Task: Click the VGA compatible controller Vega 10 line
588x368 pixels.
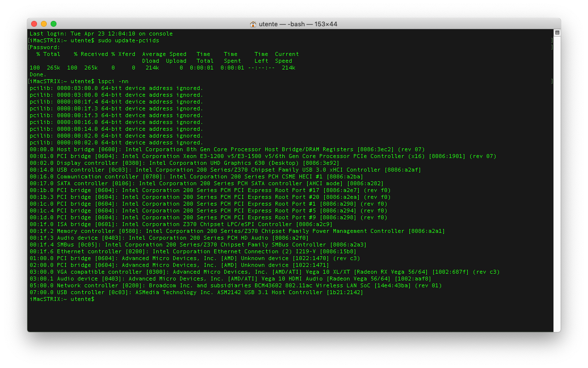Action: point(265,272)
